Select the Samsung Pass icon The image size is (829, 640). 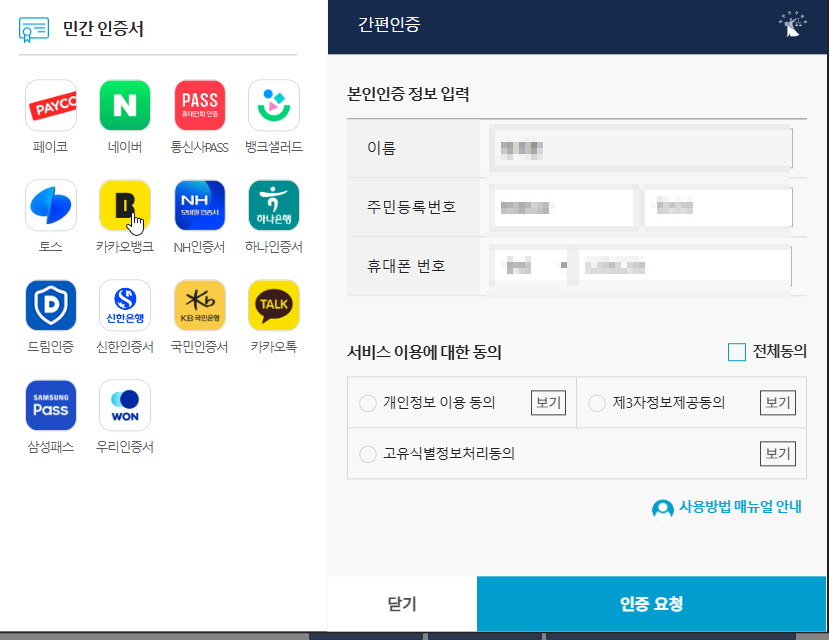(51, 405)
